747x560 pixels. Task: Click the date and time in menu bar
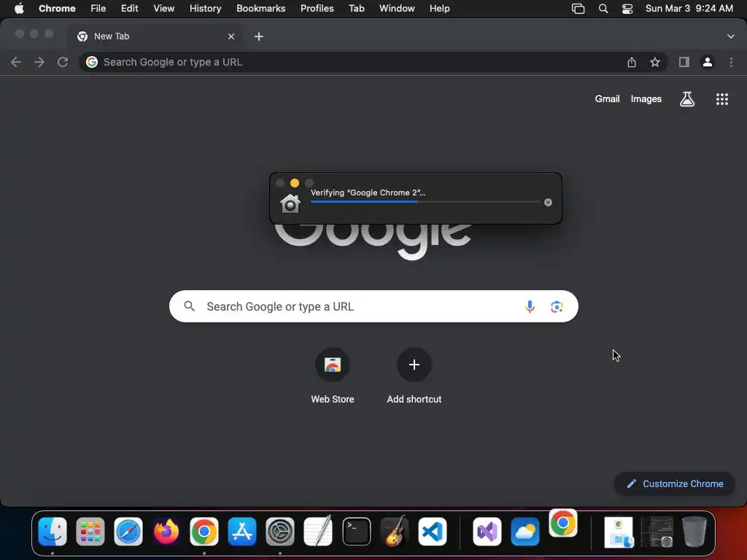[x=689, y=9]
